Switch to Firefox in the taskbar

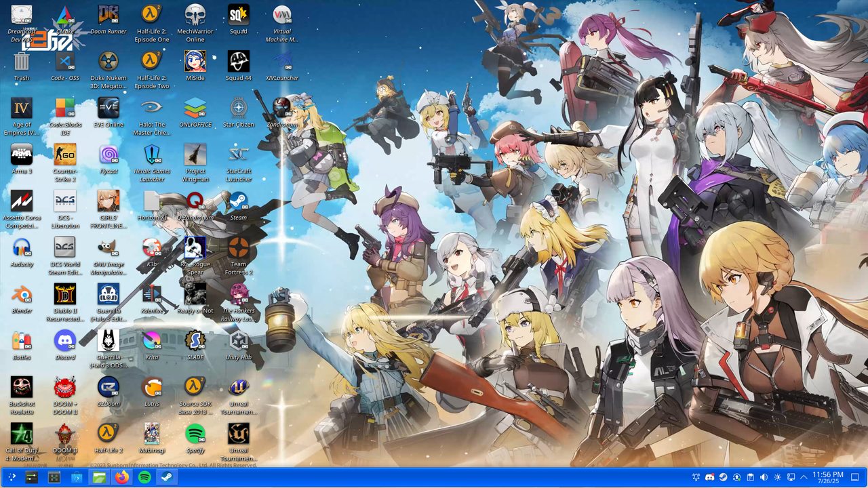click(121, 478)
